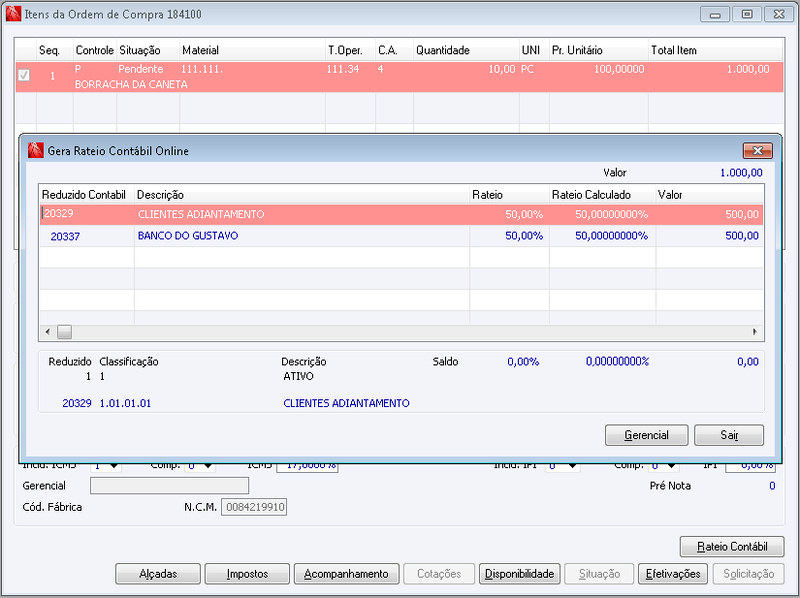Open the Comp. dropdown next to ICMS
The width and height of the screenshot is (800, 598).
coord(208,466)
